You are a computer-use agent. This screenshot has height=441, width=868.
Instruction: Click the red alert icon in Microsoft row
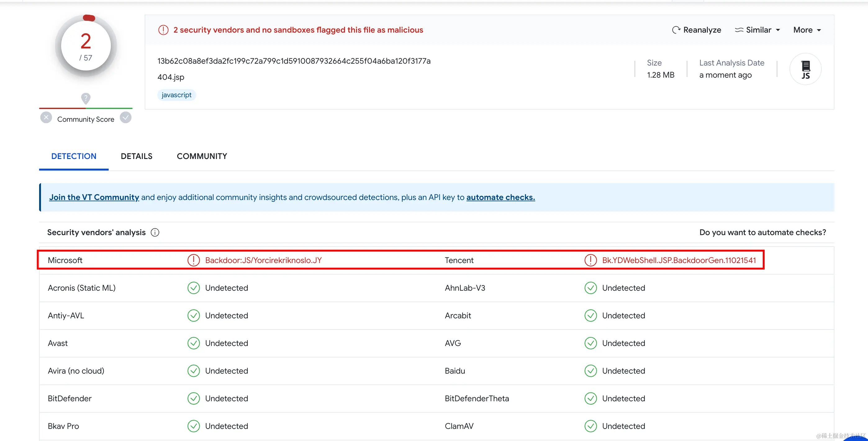click(193, 260)
